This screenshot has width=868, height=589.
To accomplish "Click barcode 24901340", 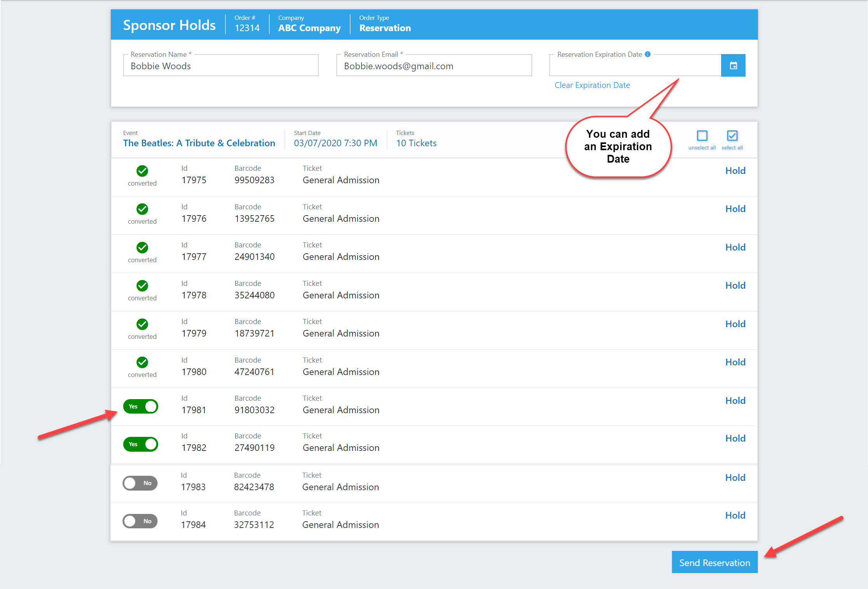I will coord(254,257).
